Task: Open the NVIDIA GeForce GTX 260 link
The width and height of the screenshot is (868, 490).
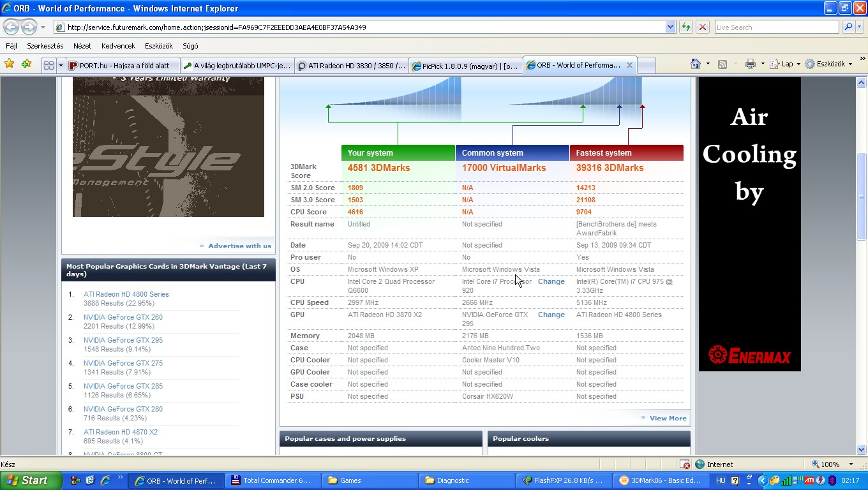Action: [x=123, y=317]
